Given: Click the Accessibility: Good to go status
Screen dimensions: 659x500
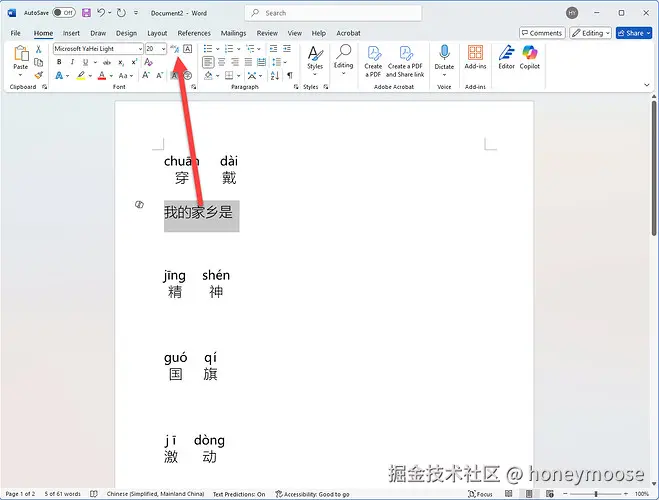Looking at the screenshot, I should [x=312, y=494].
